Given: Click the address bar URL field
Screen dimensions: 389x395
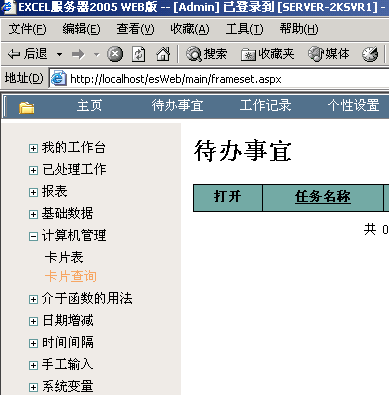Looking at the screenshot, I should click(x=228, y=79).
